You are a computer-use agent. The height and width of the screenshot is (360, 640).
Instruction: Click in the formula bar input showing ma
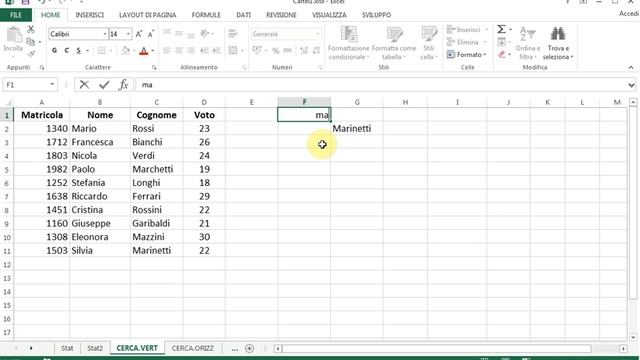[382, 85]
